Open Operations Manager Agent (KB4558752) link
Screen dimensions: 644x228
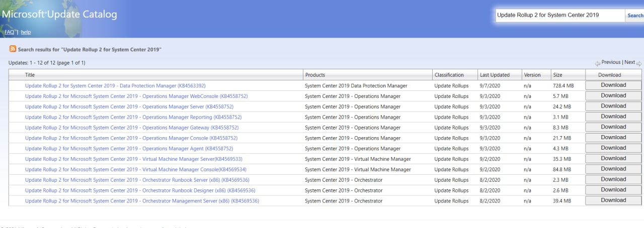(x=129, y=149)
